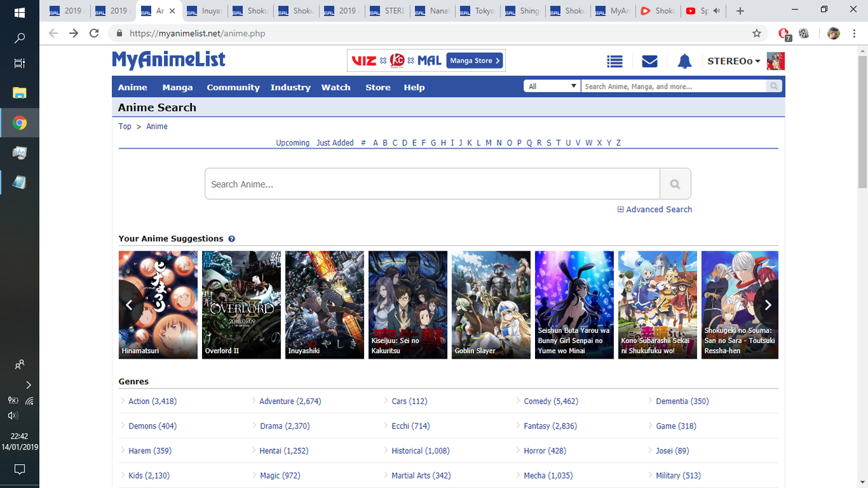Screen dimensions: 868x488
Task: Switch to the YouTube Shoku browser tab
Action: 658,11
